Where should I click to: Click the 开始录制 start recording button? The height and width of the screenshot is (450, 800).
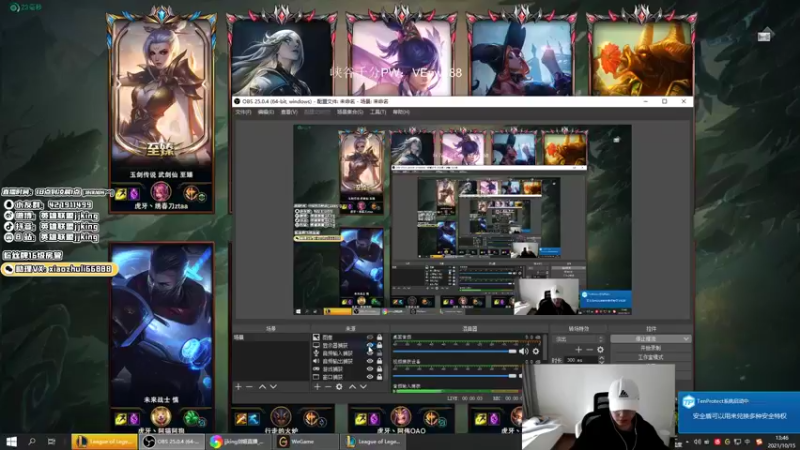(x=651, y=348)
